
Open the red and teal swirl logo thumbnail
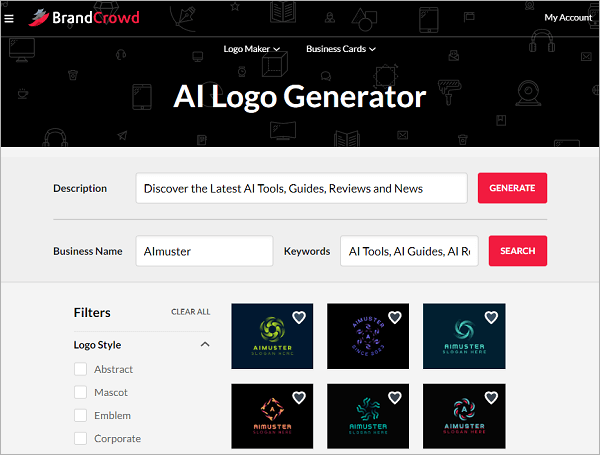pyautogui.click(x=464, y=416)
